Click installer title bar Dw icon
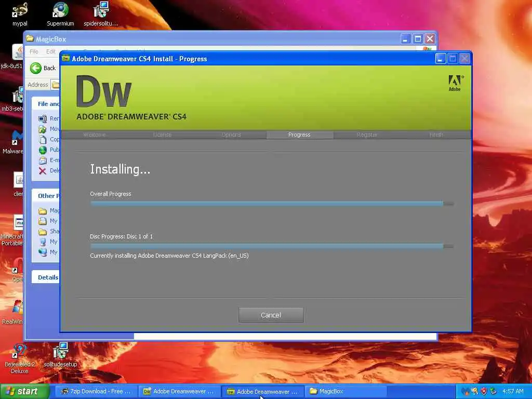 click(65, 59)
